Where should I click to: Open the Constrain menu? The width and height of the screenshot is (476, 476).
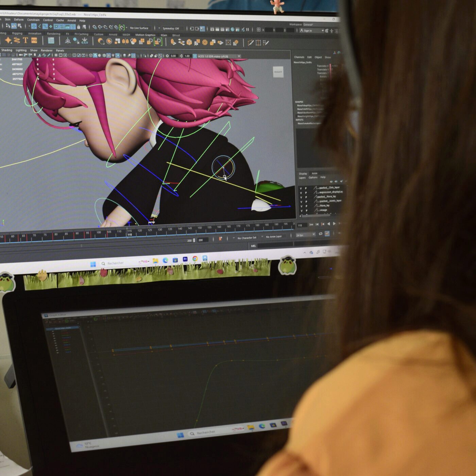click(33, 20)
